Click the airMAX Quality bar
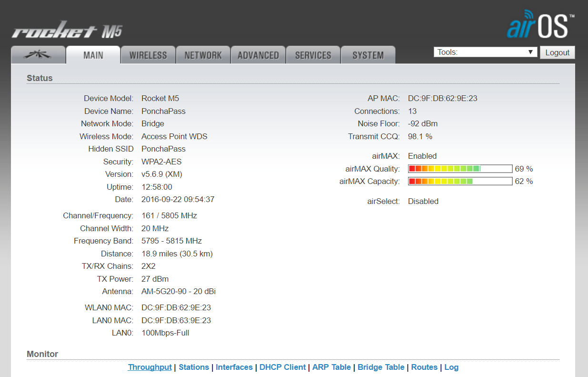This screenshot has width=588, height=377. [x=460, y=169]
